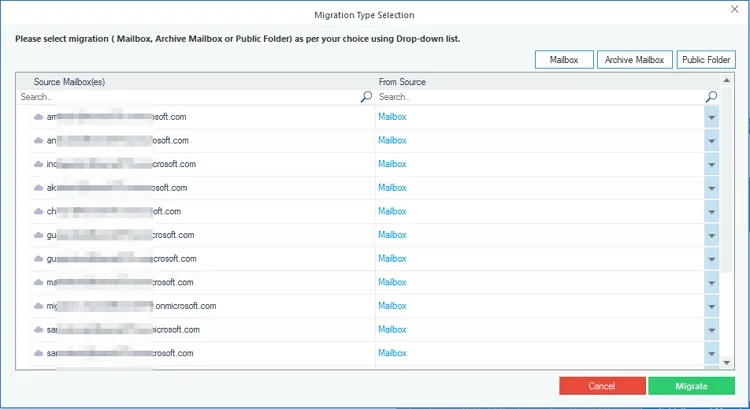Click cloud icon of 'ch...oft.com' mailbox
The width and height of the screenshot is (750, 409).
[x=38, y=211]
